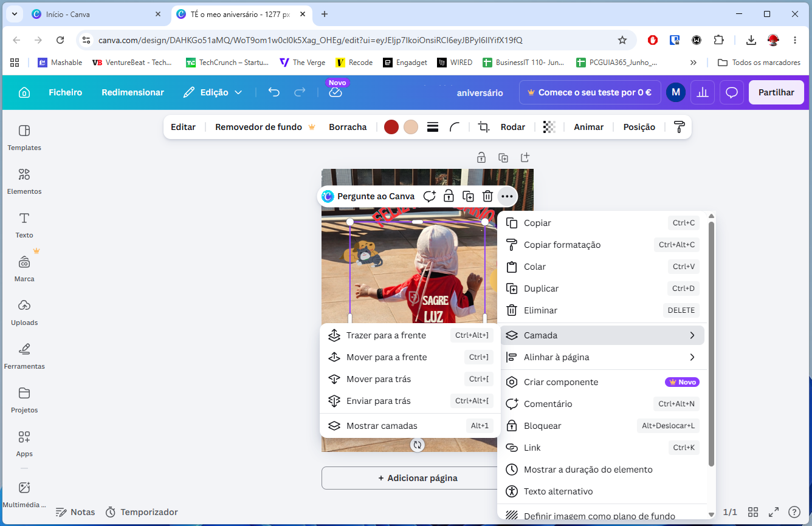
Task: Select Copiar formatação menu entry
Action: [602, 245]
